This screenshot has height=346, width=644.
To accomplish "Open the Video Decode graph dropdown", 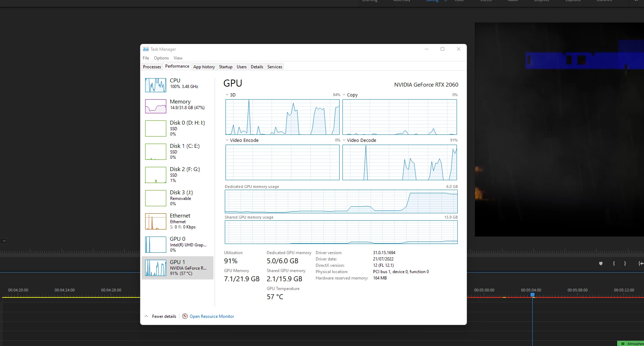I will pos(344,140).
